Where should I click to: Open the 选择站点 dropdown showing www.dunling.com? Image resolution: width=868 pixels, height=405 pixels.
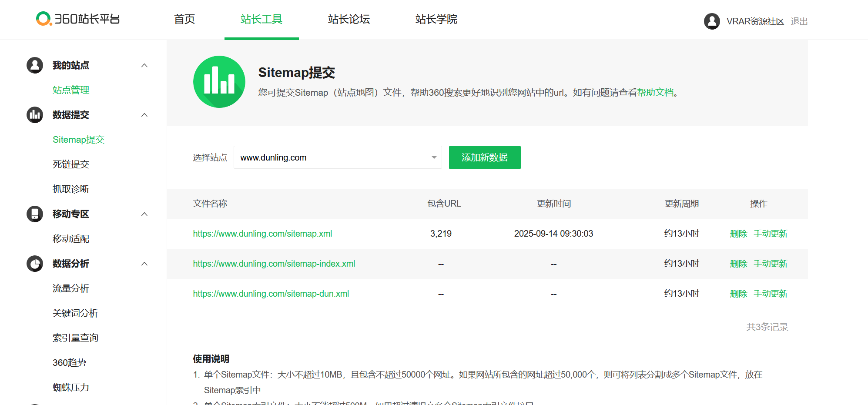click(x=338, y=157)
